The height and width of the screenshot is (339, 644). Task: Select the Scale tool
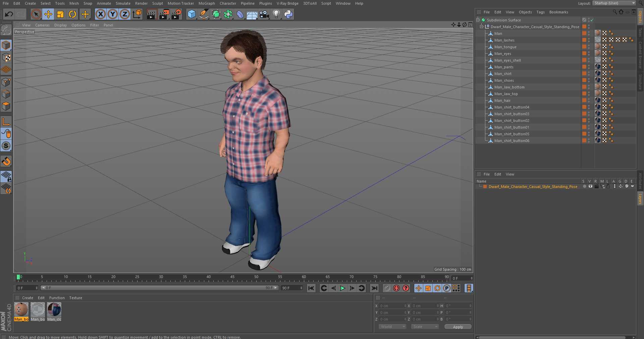60,14
